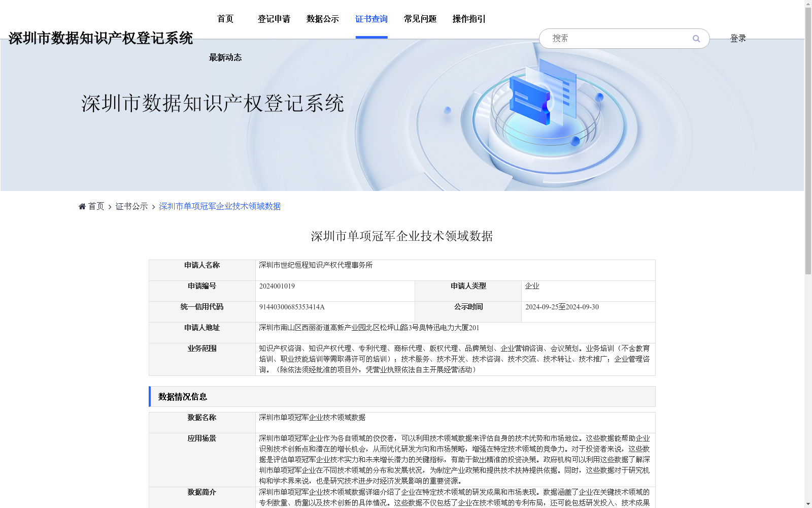
Task: Click the 业务范围 label cell
Action: point(202,359)
